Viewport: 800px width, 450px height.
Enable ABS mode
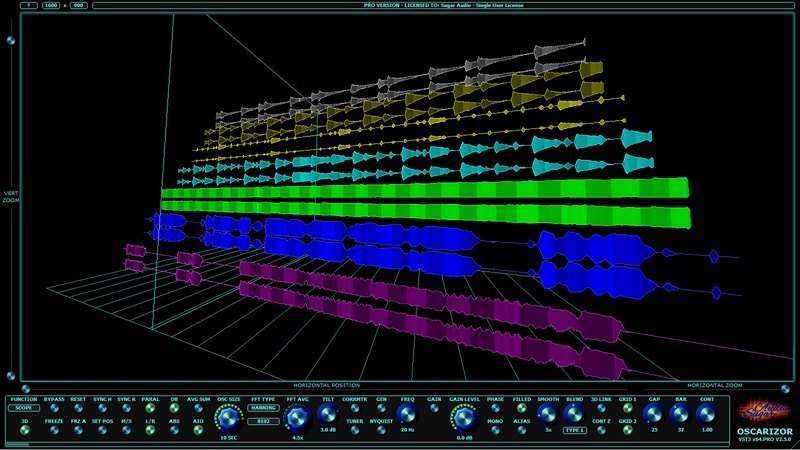(x=174, y=430)
